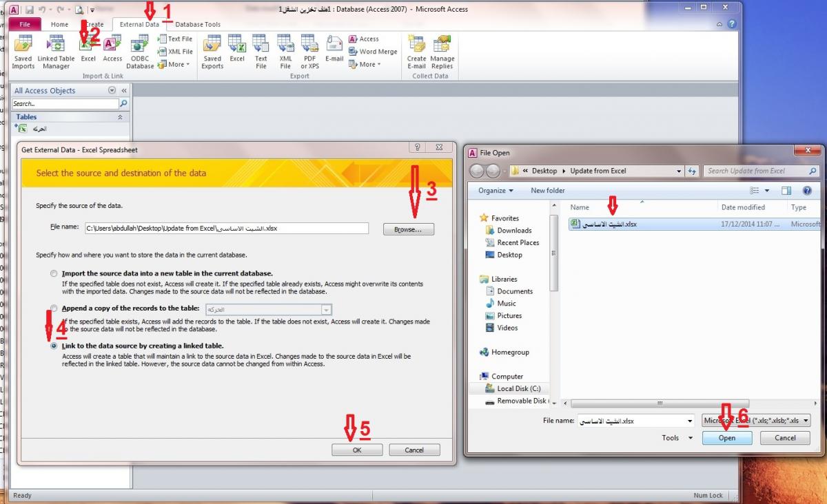Select Link to the data source option

click(54, 346)
